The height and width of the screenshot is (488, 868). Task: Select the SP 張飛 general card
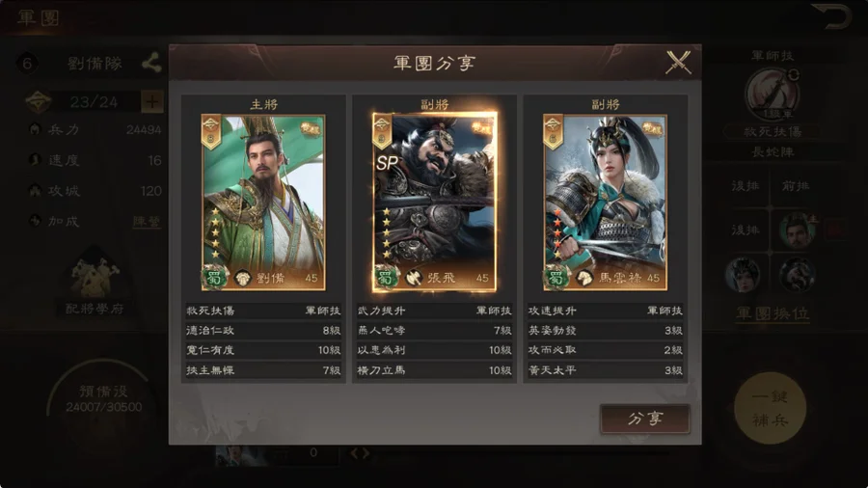coord(435,203)
